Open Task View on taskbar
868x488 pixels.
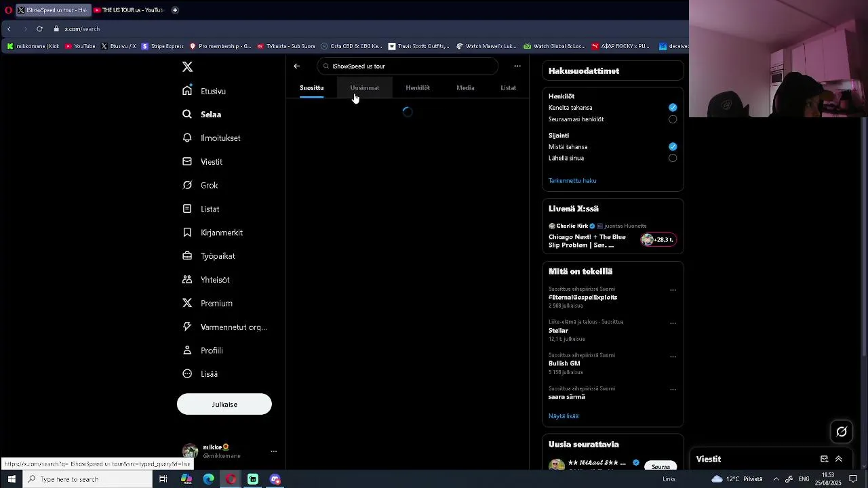163,479
